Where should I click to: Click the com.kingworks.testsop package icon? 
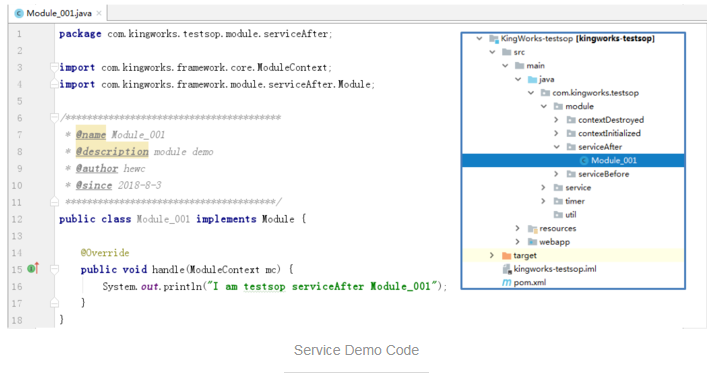pyautogui.click(x=545, y=93)
